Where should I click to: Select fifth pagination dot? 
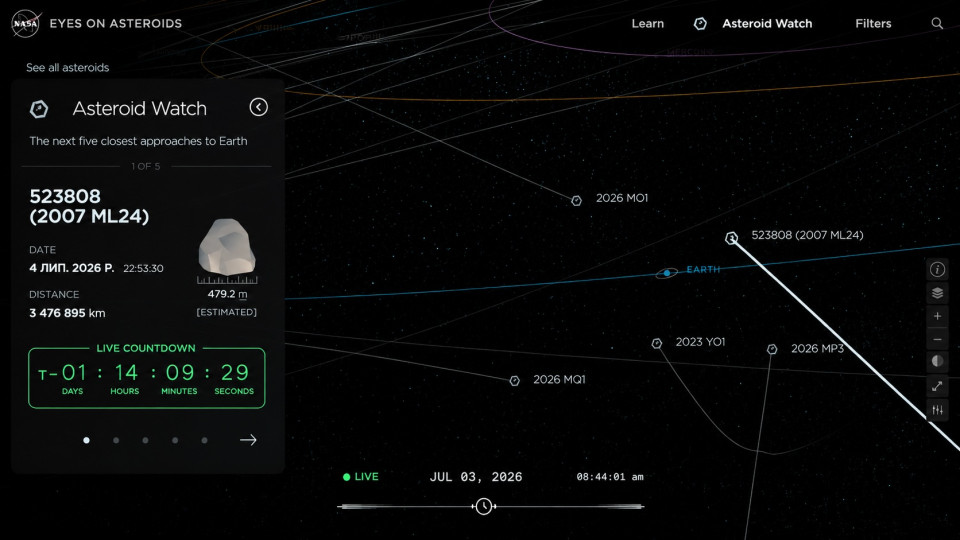[204, 440]
